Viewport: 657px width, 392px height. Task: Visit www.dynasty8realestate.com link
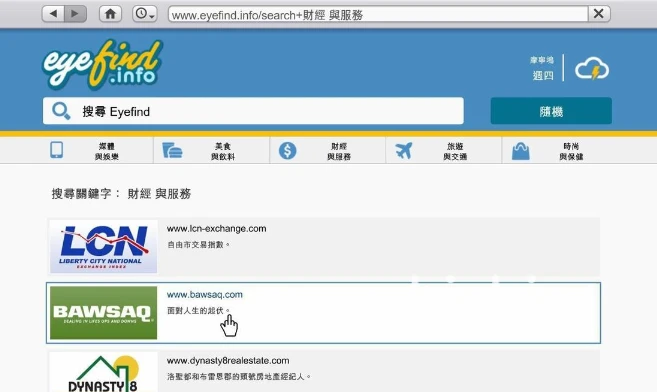(228, 361)
